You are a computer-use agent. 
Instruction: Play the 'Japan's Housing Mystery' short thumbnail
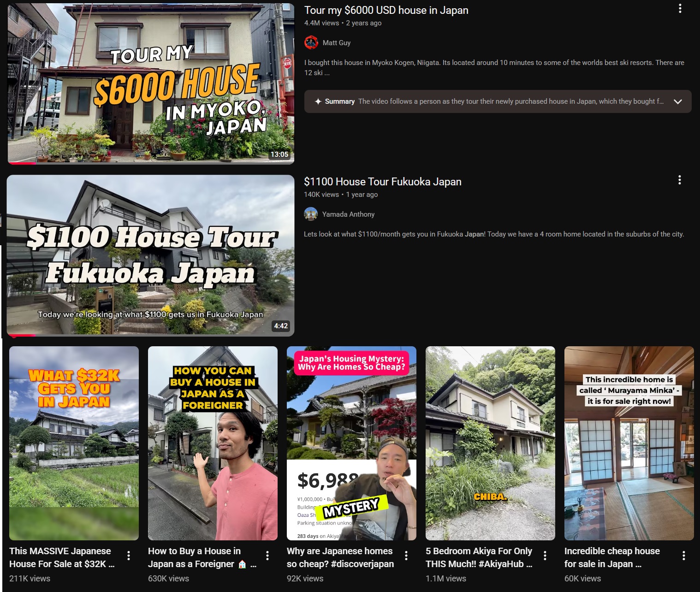351,443
